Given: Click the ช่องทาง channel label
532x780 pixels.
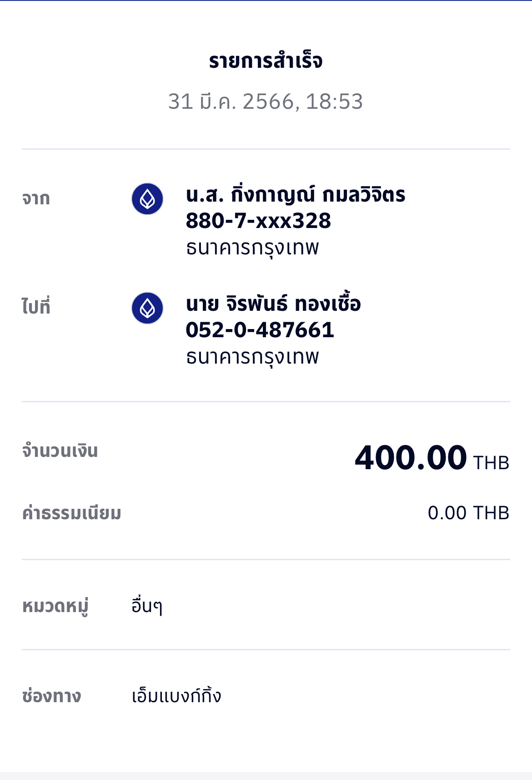Looking at the screenshot, I should tap(52, 696).
